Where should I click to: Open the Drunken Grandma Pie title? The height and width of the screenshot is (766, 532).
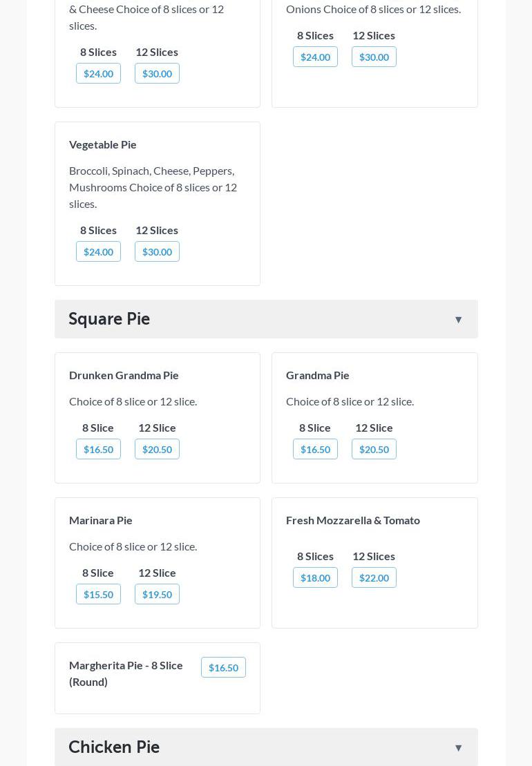[x=124, y=375]
